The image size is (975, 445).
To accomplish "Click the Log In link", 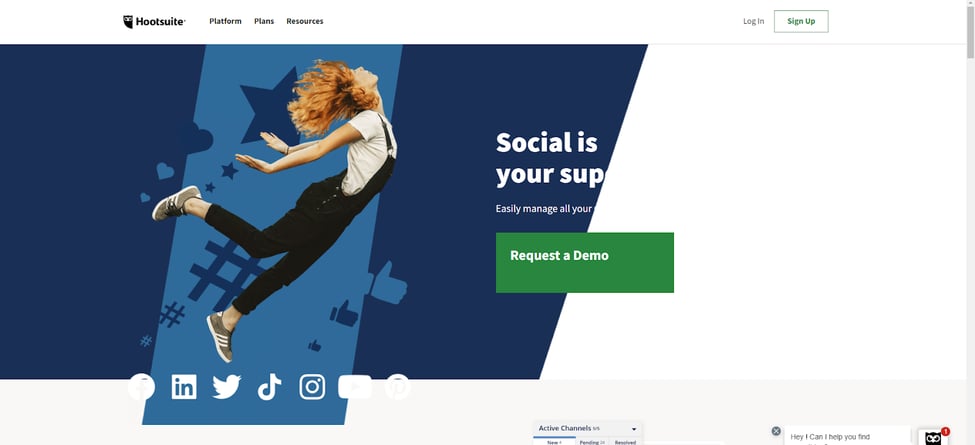I will 754,21.
